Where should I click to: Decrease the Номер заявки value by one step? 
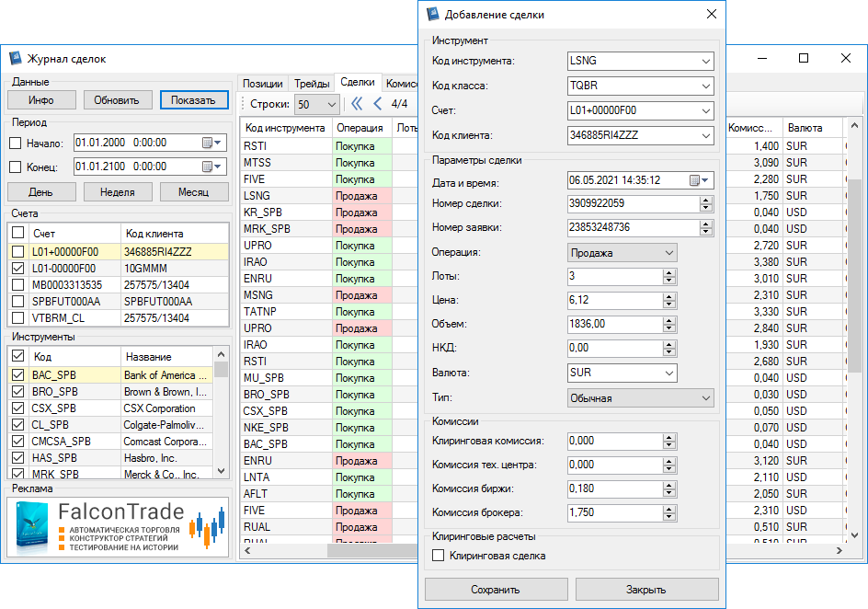coord(705,232)
